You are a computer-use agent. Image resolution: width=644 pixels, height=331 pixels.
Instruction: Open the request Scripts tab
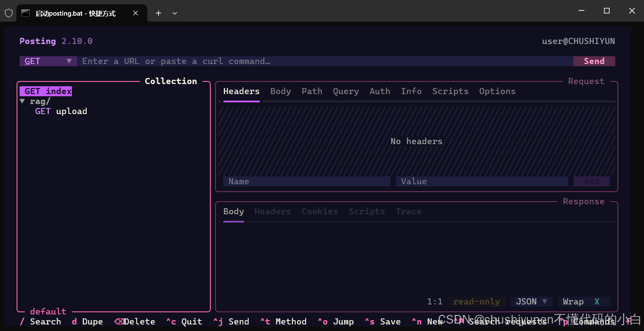[450, 91]
